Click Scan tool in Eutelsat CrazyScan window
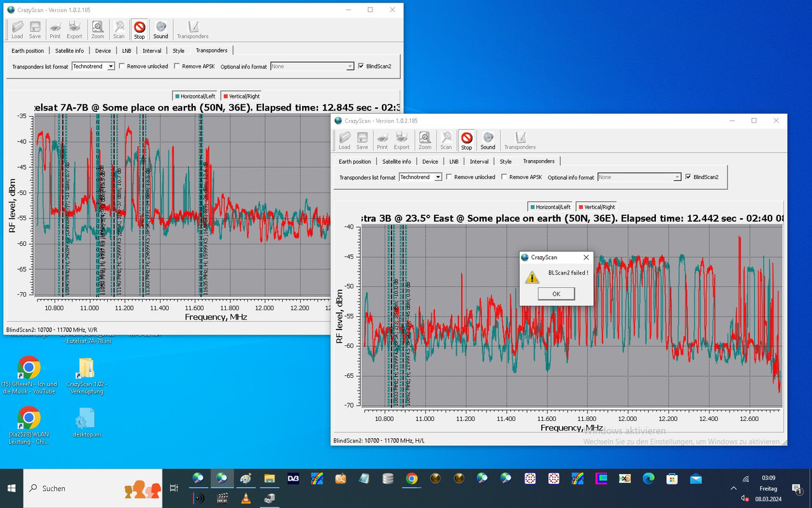 click(119, 29)
